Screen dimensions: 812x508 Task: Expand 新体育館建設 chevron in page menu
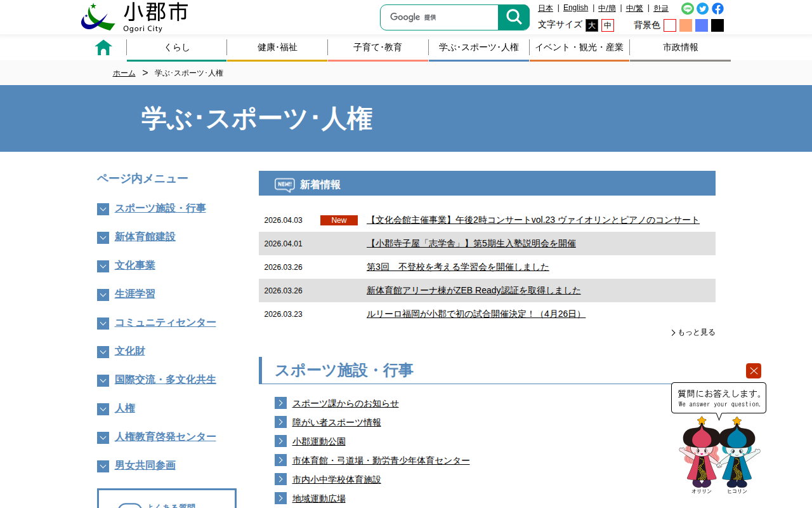point(103,237)
